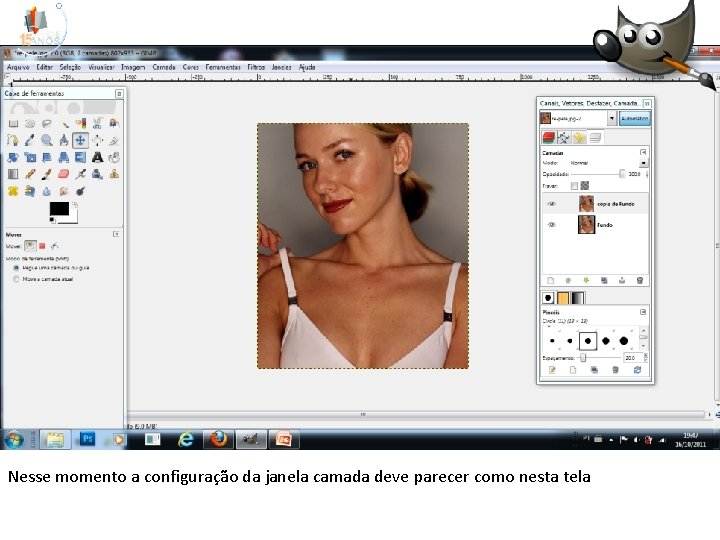Viewport: 720px width, 540px height.
Task: Select the Smudge tool
Action: (x=64, y=191)
